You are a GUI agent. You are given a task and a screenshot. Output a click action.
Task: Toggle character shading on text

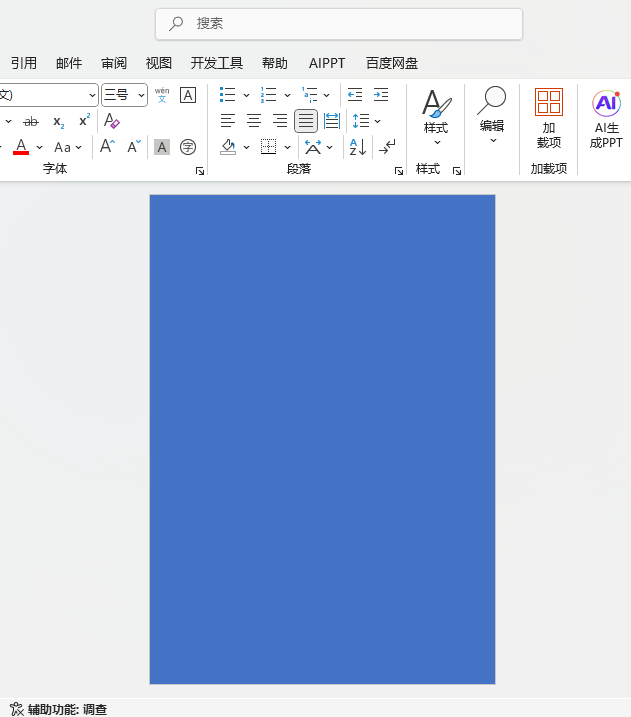point(162,147)
